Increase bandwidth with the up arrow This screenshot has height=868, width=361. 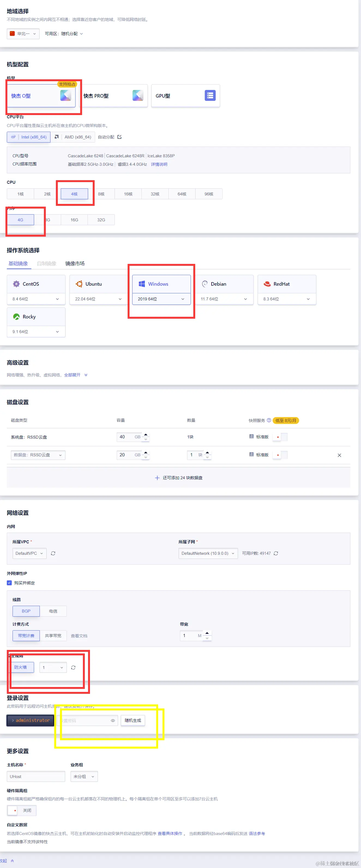(207, 634)
